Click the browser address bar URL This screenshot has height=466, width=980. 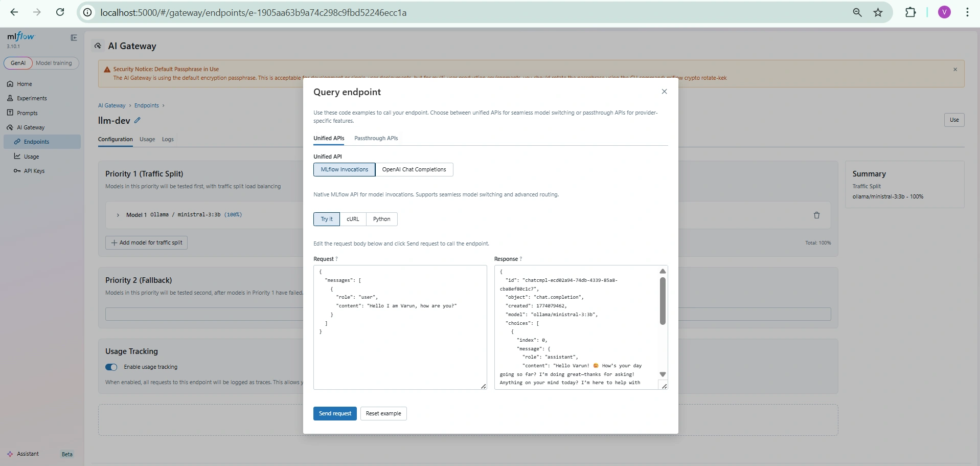[254, 12]
